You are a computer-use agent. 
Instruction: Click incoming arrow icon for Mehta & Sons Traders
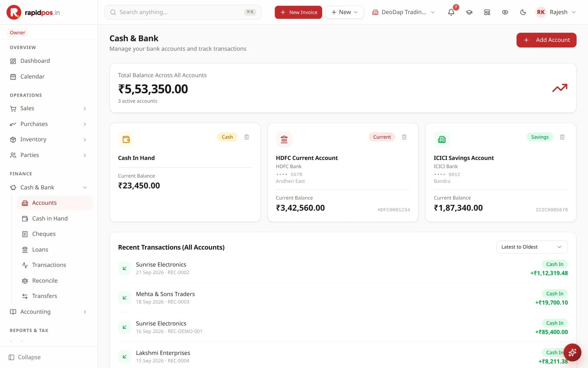(124, 298)
